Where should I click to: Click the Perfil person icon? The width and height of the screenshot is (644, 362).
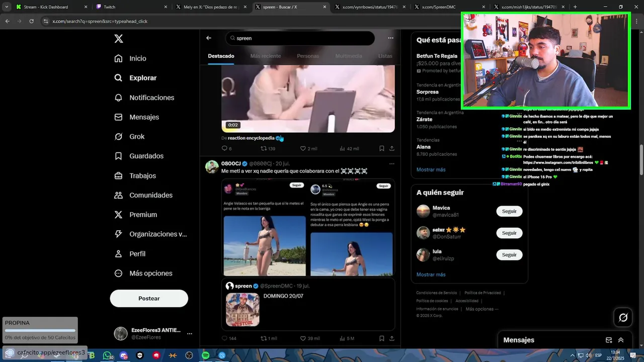point(118,254)
